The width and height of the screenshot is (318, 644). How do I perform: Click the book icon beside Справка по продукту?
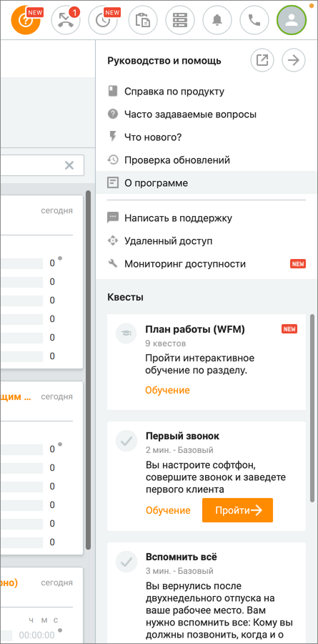[x=113, y=91]
